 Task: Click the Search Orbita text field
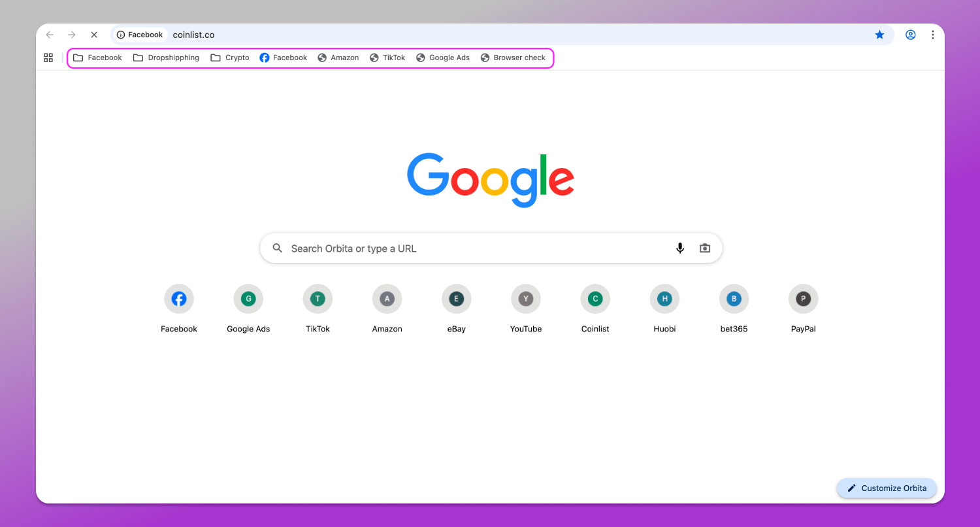click(x=491, y=248)
